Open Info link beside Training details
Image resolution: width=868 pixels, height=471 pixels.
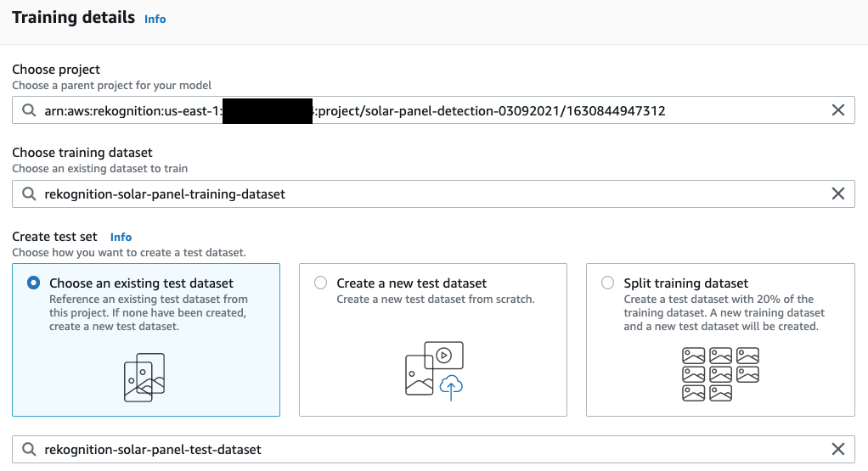click(x=155, y=19)
